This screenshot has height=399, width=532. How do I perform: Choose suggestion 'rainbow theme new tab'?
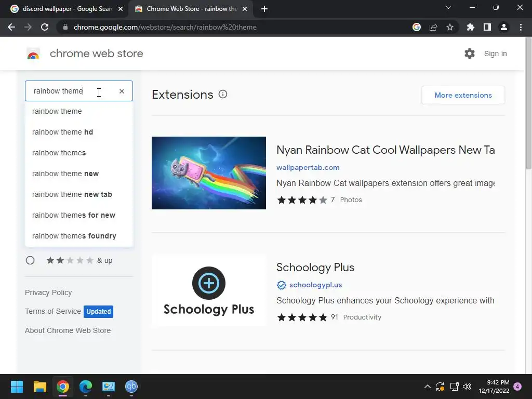tap(79, 194)
